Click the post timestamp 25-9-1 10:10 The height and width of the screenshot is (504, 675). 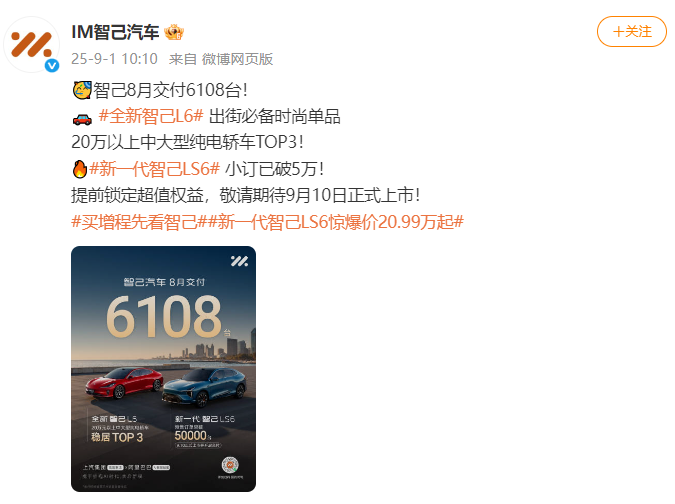coord(114,59)
